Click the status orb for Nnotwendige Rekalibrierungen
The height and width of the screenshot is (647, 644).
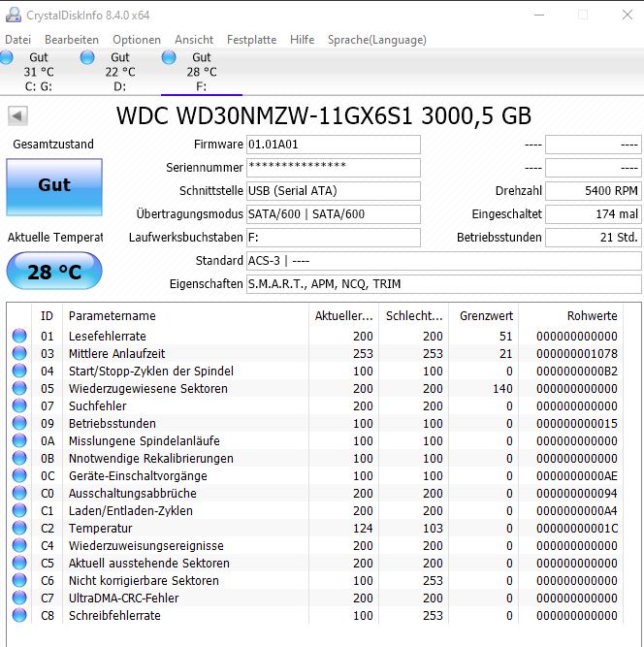19,458
